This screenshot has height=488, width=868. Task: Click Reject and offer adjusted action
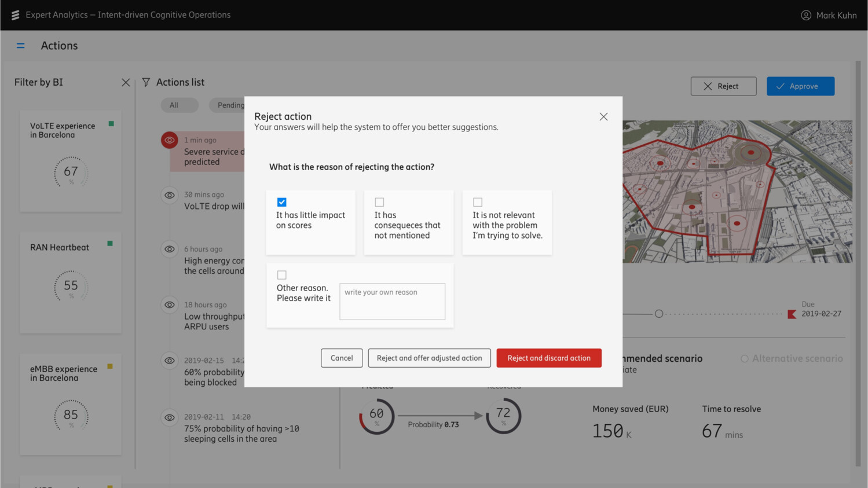coord(429,358)
